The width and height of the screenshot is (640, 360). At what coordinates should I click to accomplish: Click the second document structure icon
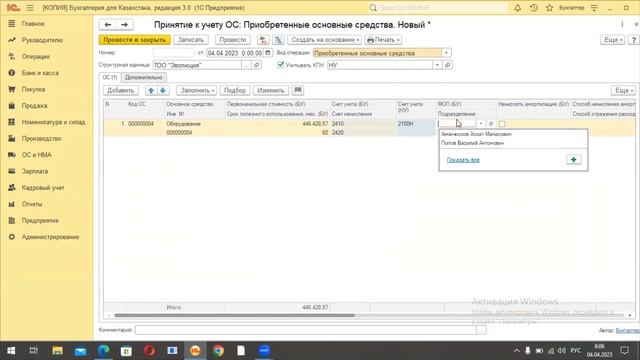tap(278, 40)
